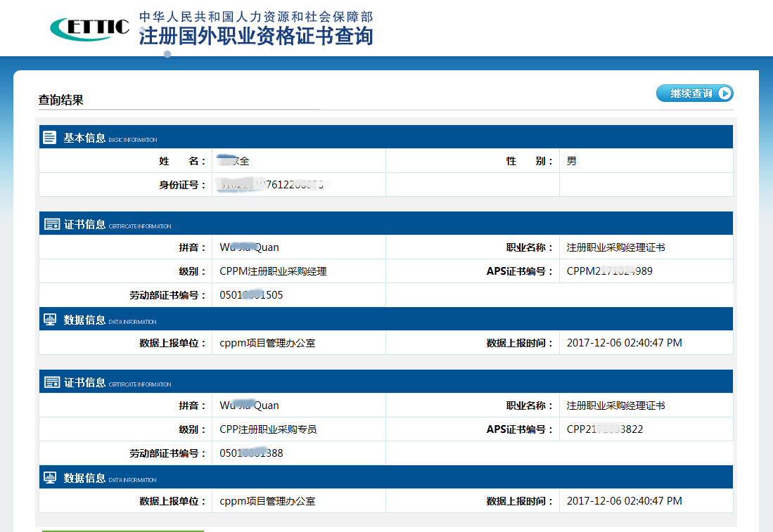The height and width of the screenshot is (532, 773).
Task: Click the 基本信息 section list icon
Action: click(49, 138)
